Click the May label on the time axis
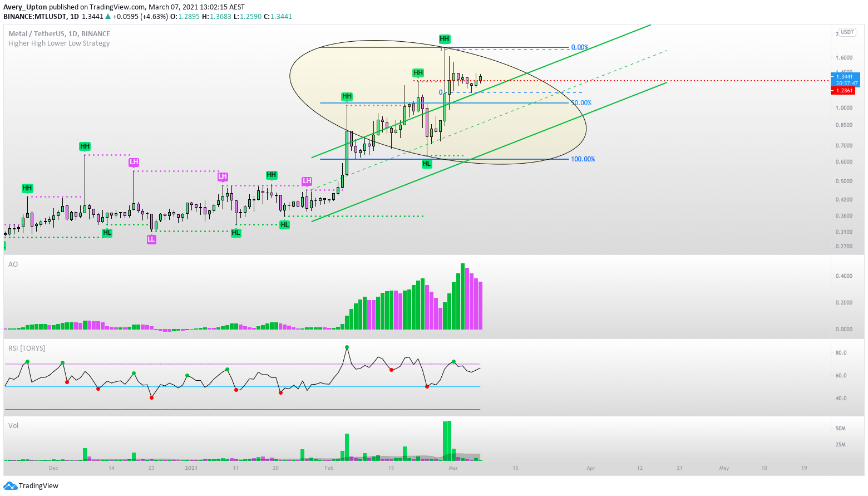This screenshot has width=868, height=496. tap(724, 468)
